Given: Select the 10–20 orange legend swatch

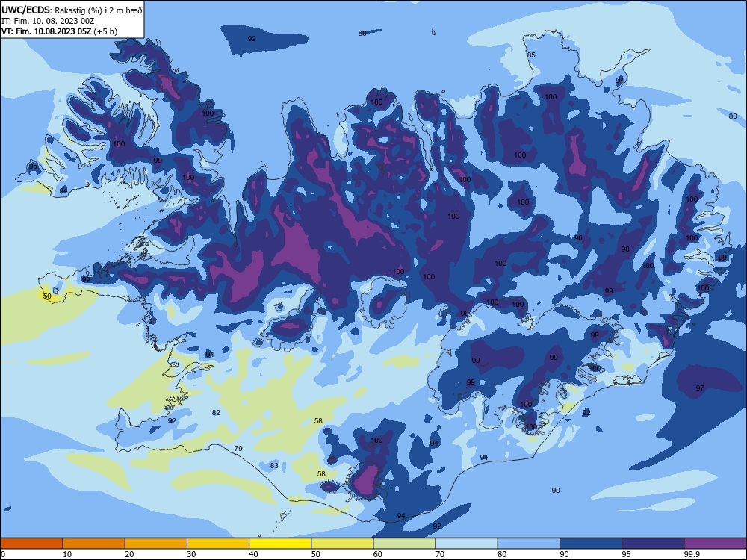Looking at the screenshot, I should (x=94, y=544).
